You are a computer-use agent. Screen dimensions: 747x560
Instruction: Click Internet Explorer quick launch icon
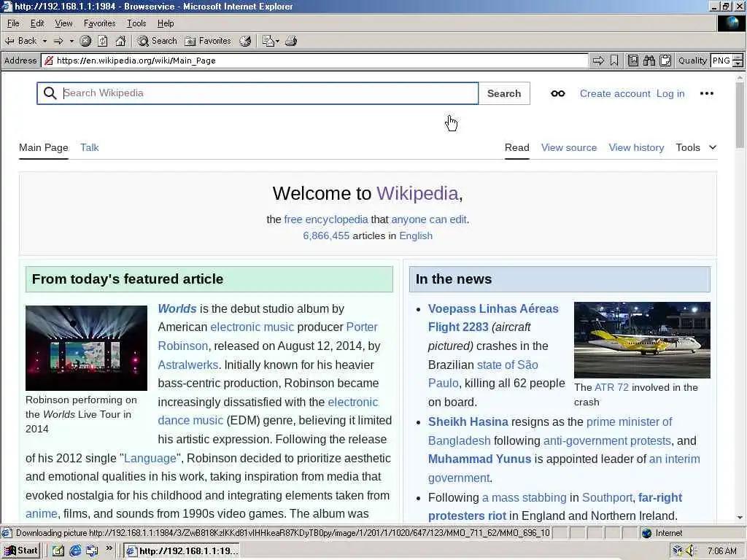(75, 551)
